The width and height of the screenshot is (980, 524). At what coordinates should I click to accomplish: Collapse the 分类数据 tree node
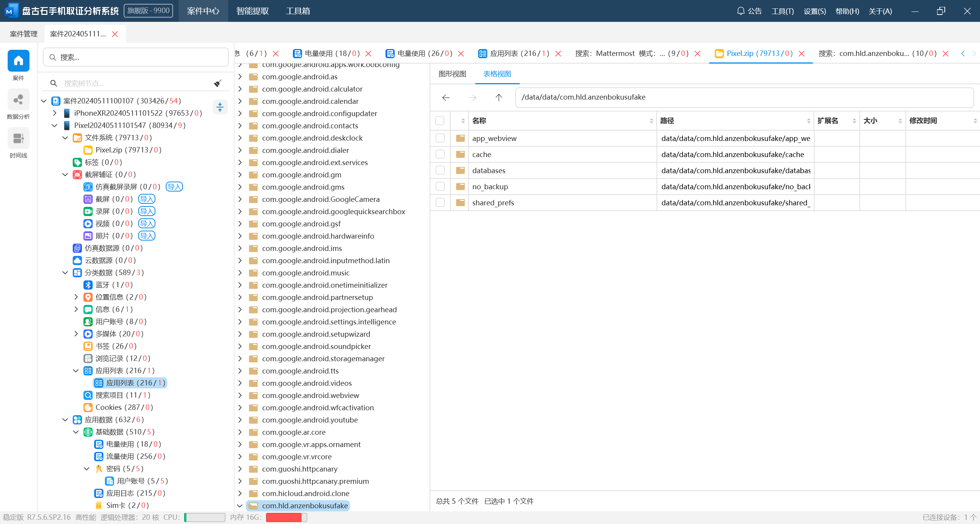click(x=65, y=272)
